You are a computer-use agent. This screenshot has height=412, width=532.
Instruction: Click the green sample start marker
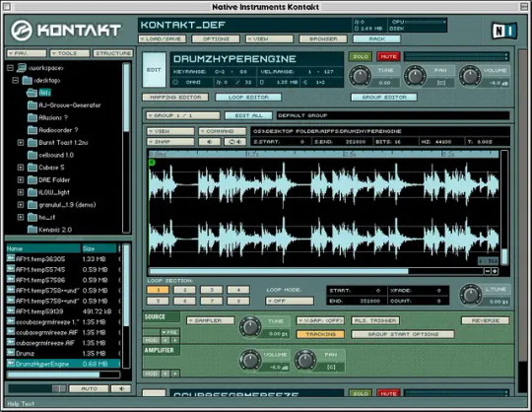pyautogui.click(x=152, y=163)
